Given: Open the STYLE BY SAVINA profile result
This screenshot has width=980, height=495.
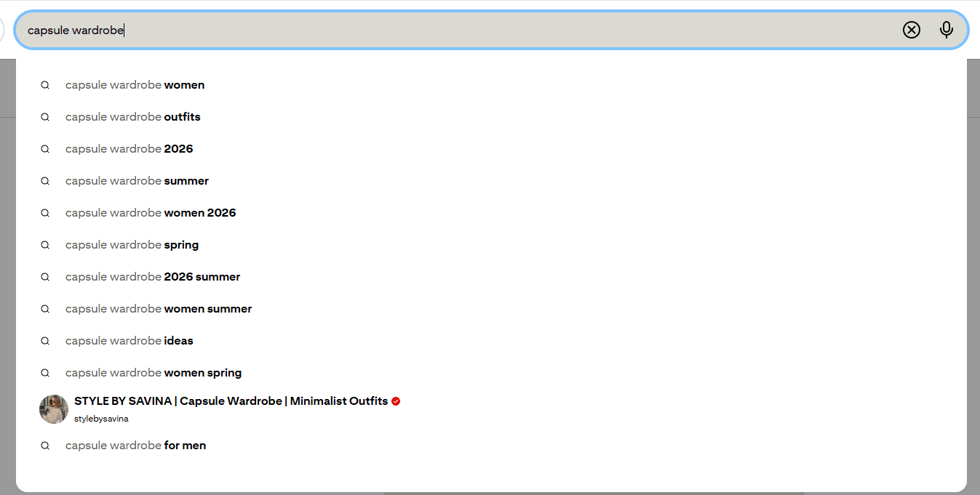Looking at the screenshot, I should (491, 409).
